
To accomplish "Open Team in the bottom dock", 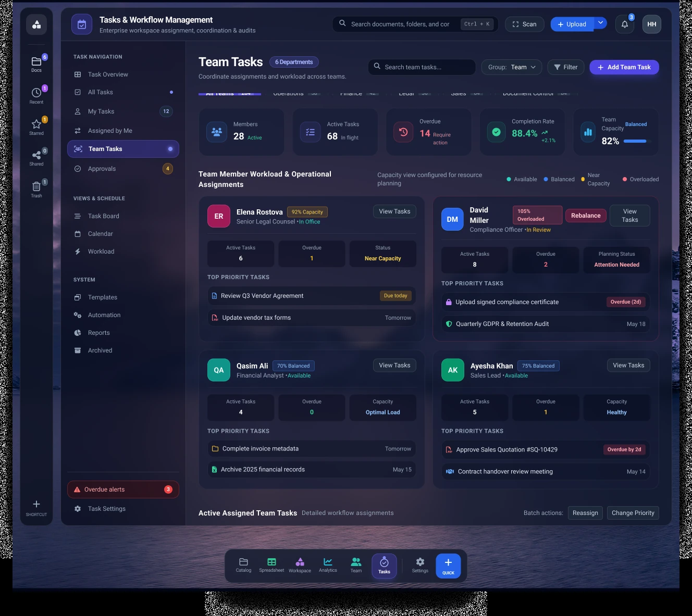I will pyautogui.click(x=356, y=565).
